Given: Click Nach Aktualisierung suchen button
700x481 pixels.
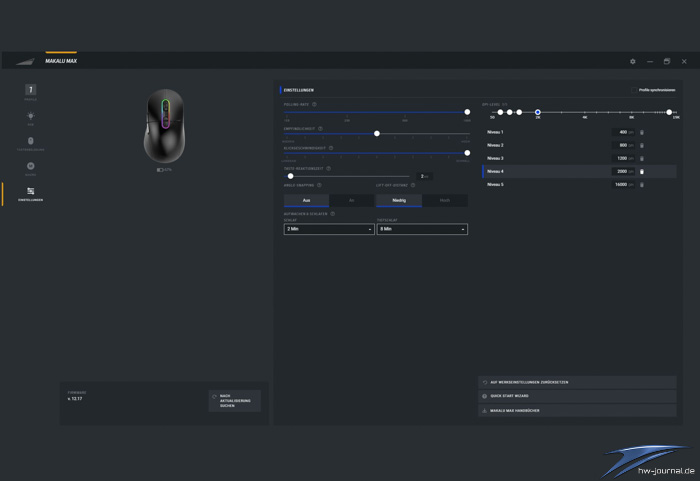Looking at the screenshot, I should [236, 401].
